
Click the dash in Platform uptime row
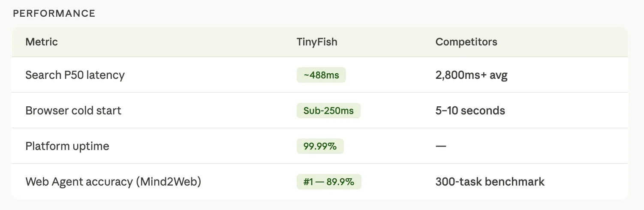coord(441,146)
